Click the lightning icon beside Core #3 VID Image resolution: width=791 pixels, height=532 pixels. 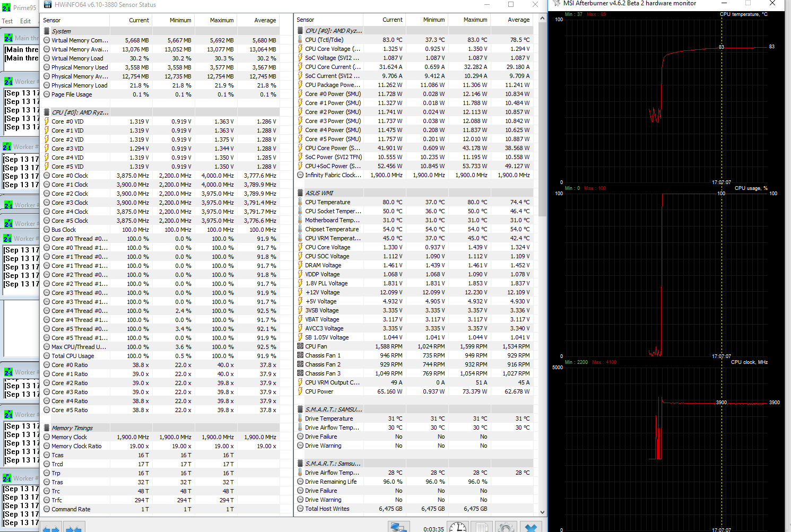47,149
